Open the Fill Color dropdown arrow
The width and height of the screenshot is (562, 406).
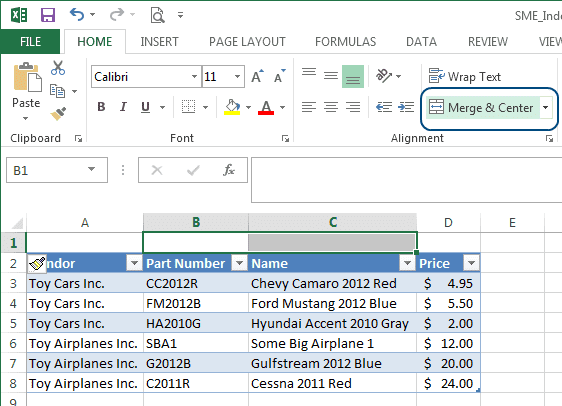click(x=248, y=107)
